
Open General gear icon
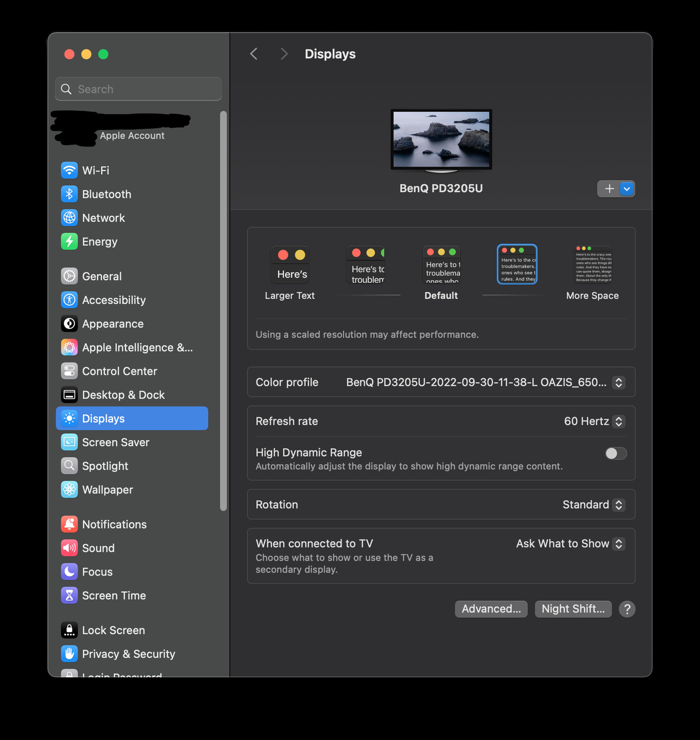(x=70, y=276)
